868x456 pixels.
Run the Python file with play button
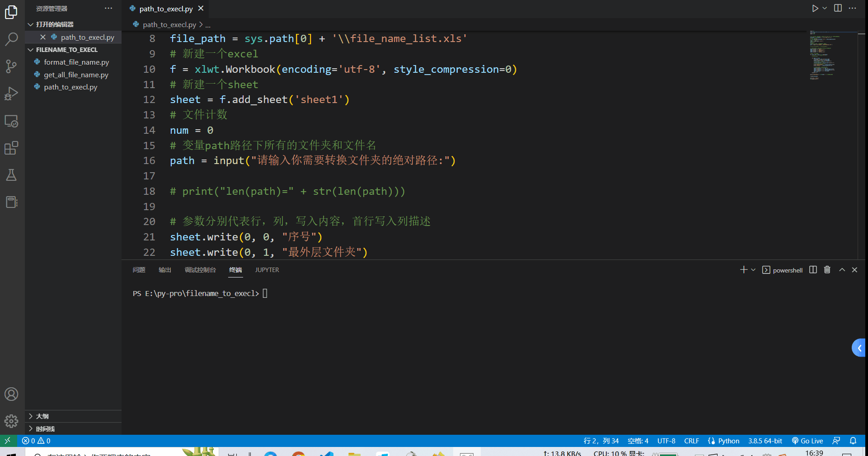(815, 8)
